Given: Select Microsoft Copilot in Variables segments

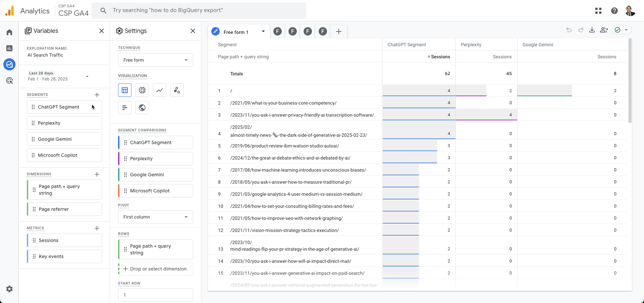Looking at the screenshot, I should [64, 155].
